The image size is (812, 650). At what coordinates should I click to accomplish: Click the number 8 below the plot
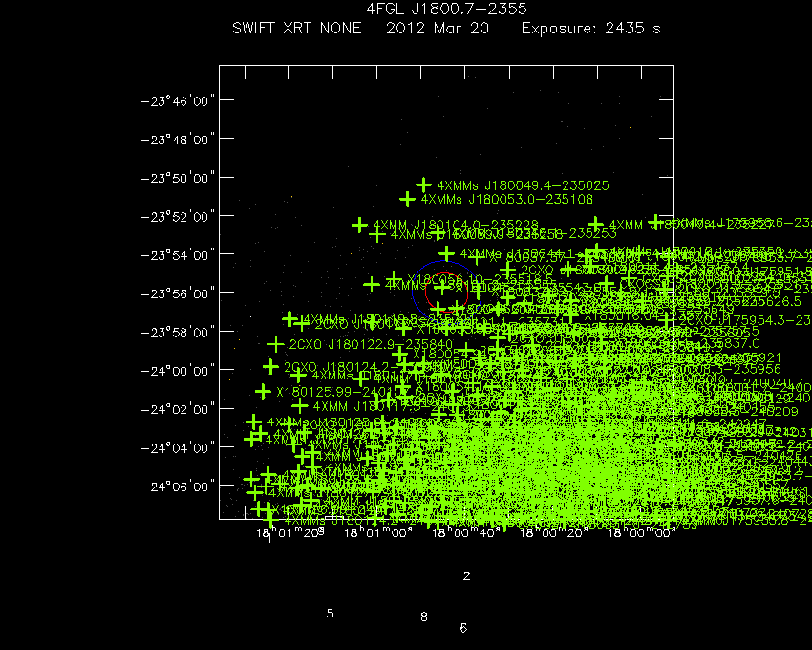(x=424, y=617)
